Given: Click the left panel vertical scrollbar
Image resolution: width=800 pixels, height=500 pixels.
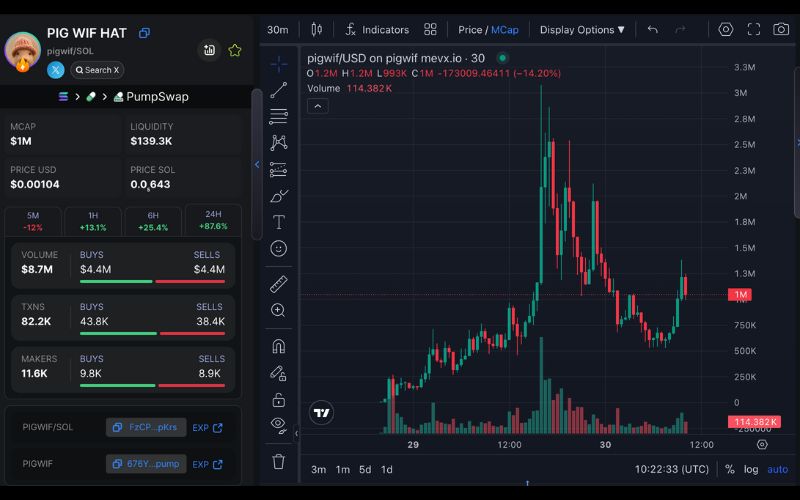Looking at the screenshot, I should click(x=257, y=164).
